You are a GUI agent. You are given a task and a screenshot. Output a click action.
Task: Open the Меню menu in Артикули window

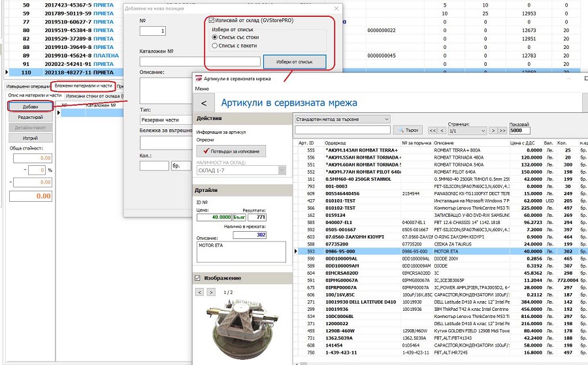(202, 89)
